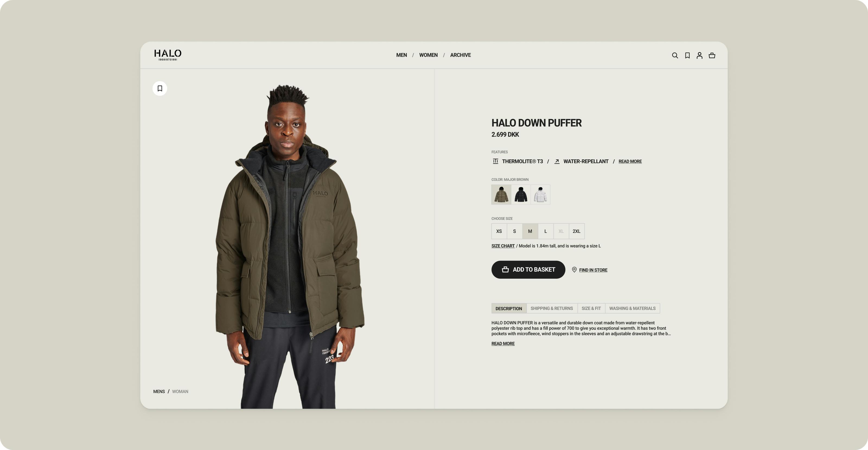Open the Women menu item
This screenshot has height=450, width=868.
(x=428, y=55)
